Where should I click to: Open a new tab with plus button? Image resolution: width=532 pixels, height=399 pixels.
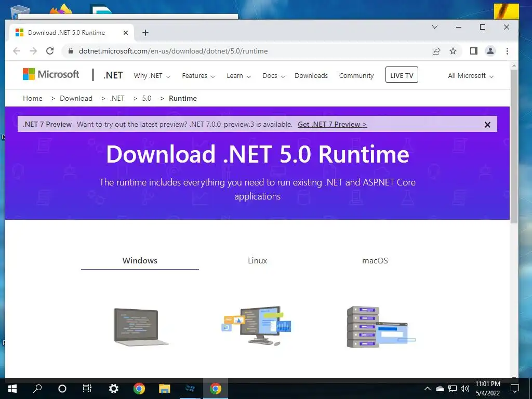(x=145, y=33)
